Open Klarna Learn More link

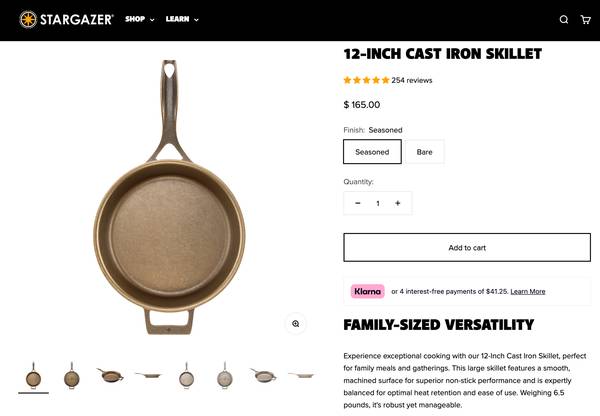tap(528, 291)
